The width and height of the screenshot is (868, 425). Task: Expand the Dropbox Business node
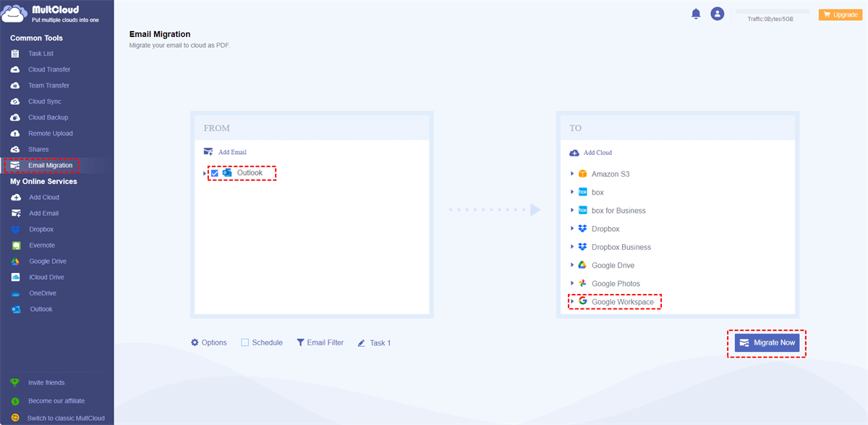tap(572, 247)
